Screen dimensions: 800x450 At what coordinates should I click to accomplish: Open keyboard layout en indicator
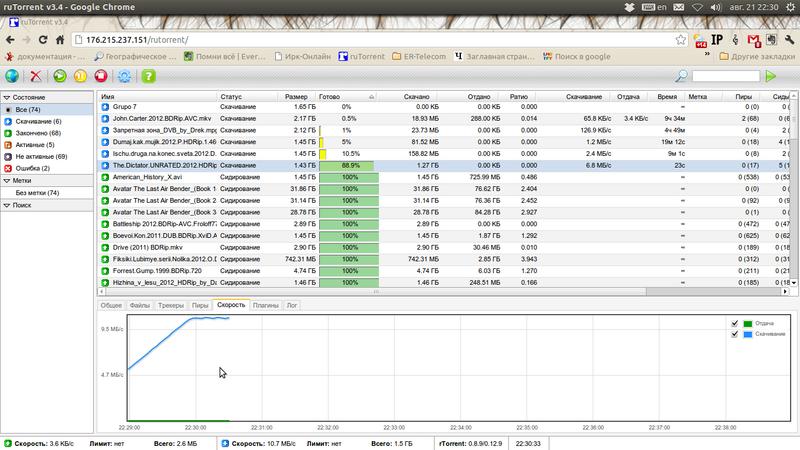654,7
